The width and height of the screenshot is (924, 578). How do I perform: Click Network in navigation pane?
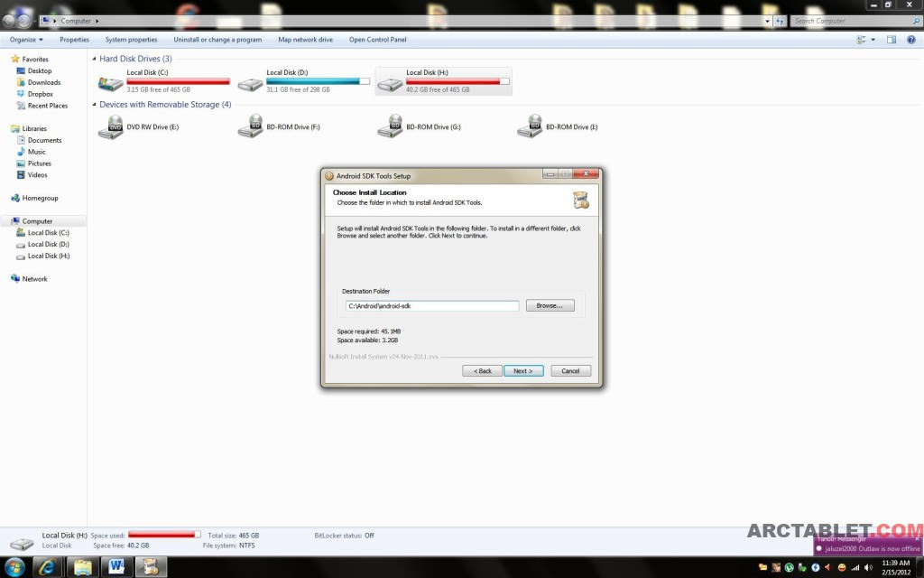point(35,279)
